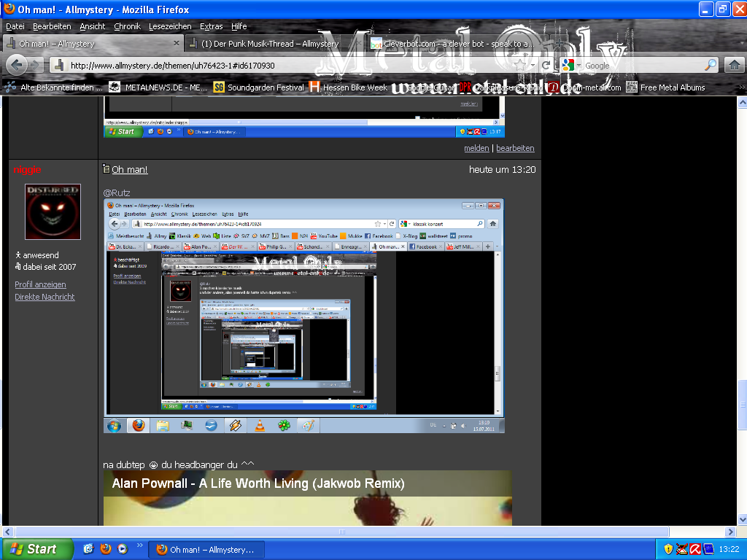Click niggie's Disturbed avatar image
The image size is (747, 560).
point(53,212)
